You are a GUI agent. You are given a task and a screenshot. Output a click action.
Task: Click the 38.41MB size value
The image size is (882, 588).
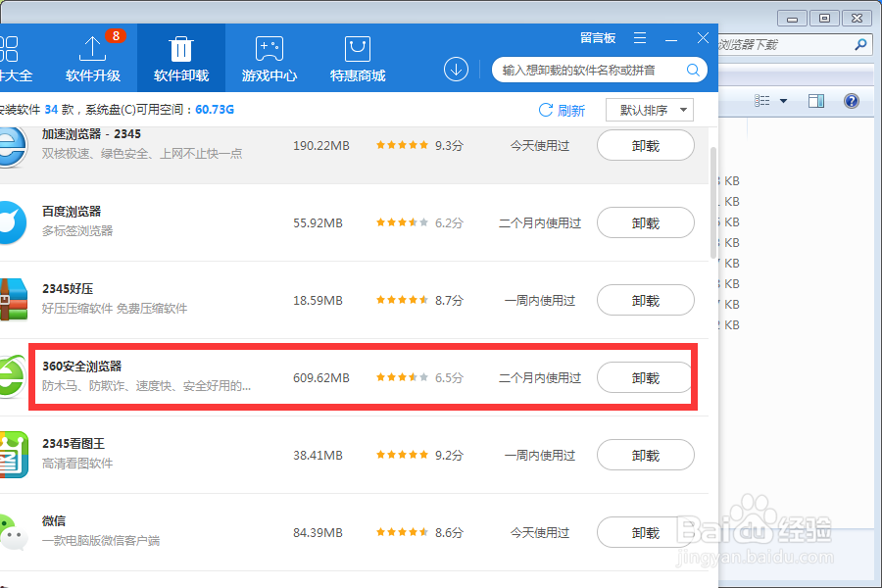[x=318, y=455]
